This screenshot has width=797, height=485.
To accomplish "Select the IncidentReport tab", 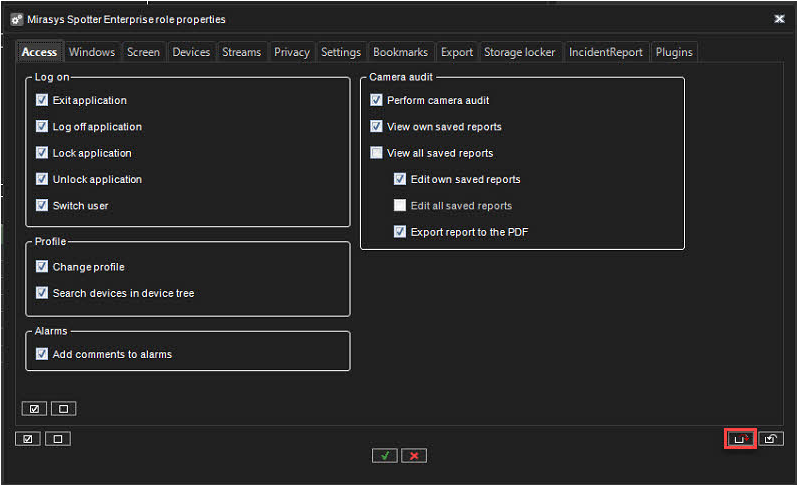I will point(606,52).
